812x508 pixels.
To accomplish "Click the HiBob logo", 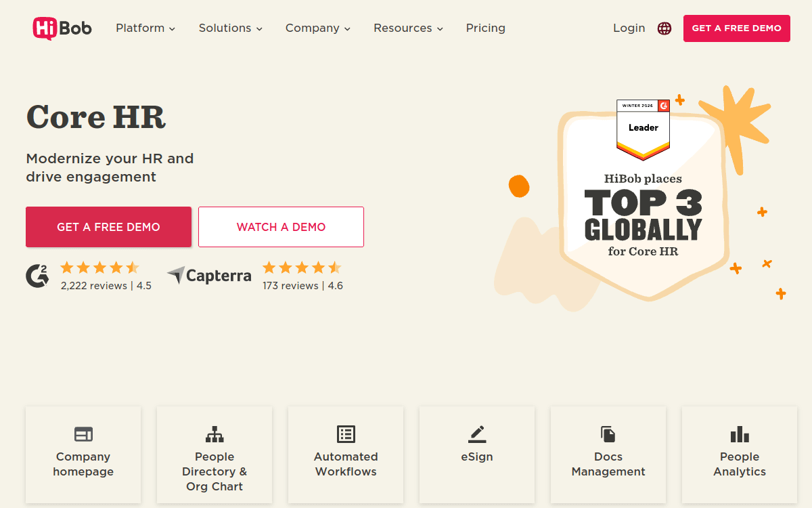I will (x=62, y=28).
